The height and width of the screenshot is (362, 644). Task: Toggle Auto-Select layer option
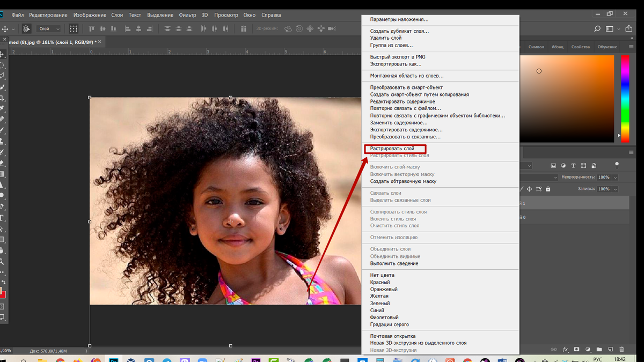[27, 28]
